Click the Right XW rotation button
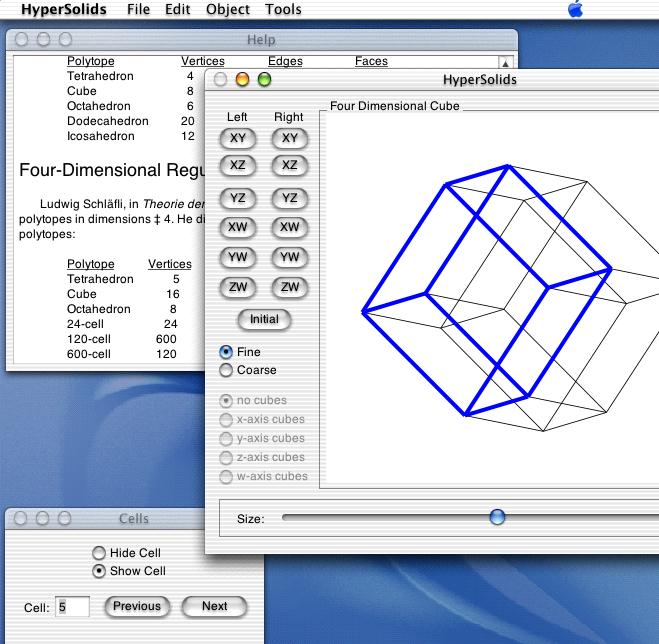Screen dimensions: 659x644 (289, 227)
